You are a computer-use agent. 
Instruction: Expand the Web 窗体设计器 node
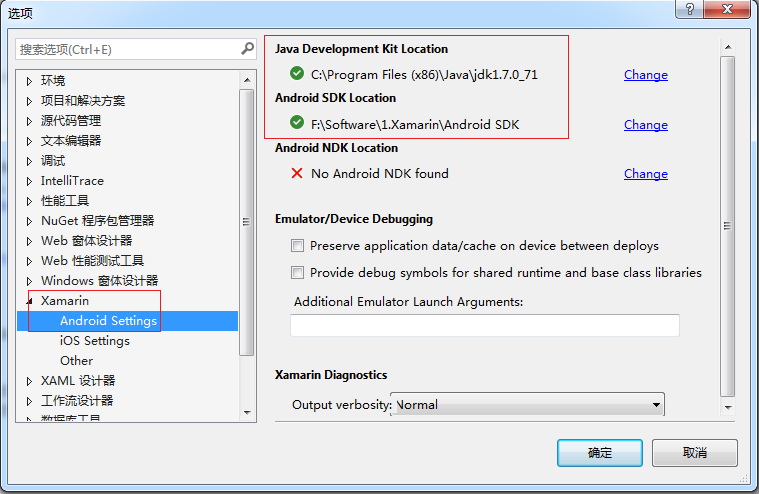[x=29, y=241]
